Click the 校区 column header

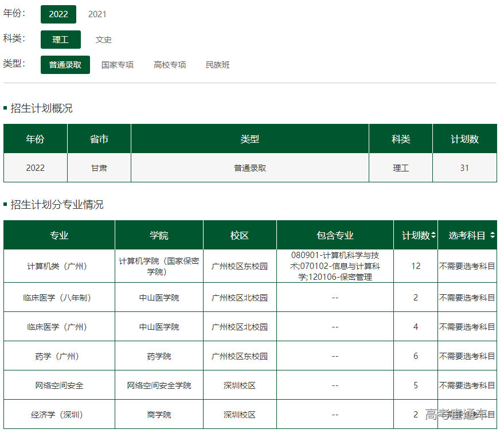tap(239, 235)
